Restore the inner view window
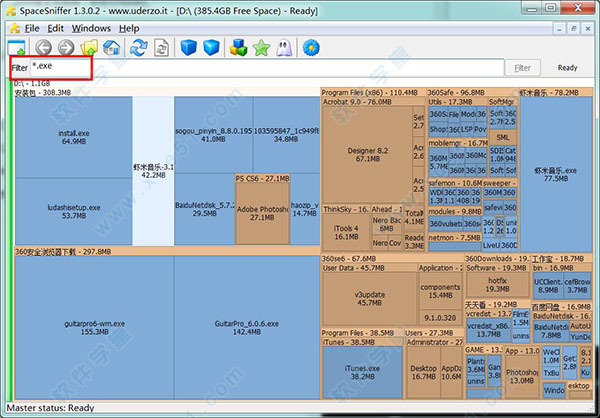This screenshot has height=418, width=600. pos(574,28)
